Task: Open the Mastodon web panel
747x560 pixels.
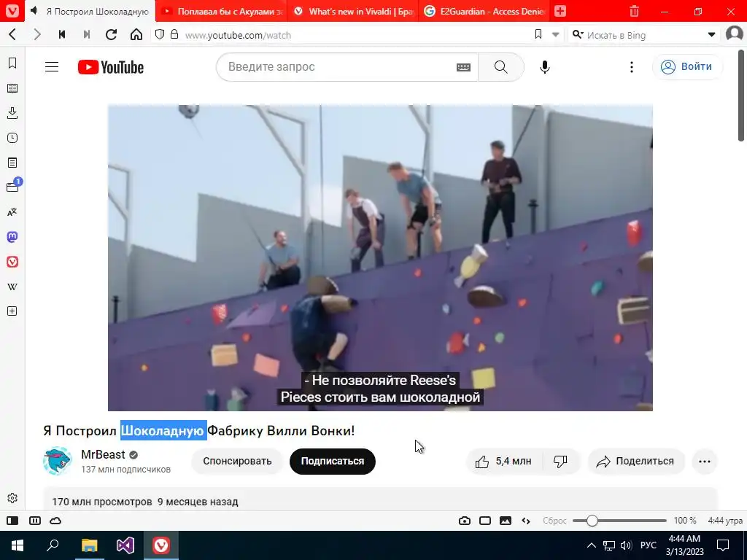Action: tap(13, 237)
